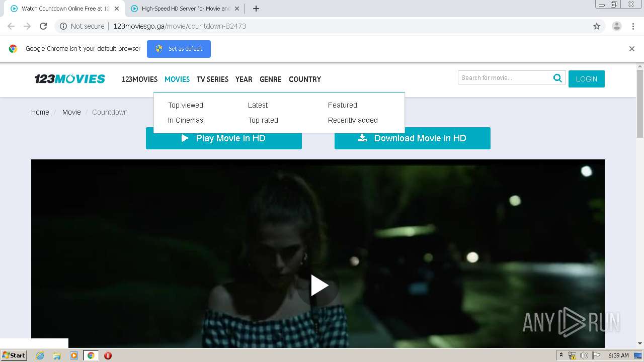This screenshot has width=644, height=362.
Task: Close the Watch Countdown Online tab
Action: coord(117,9)
